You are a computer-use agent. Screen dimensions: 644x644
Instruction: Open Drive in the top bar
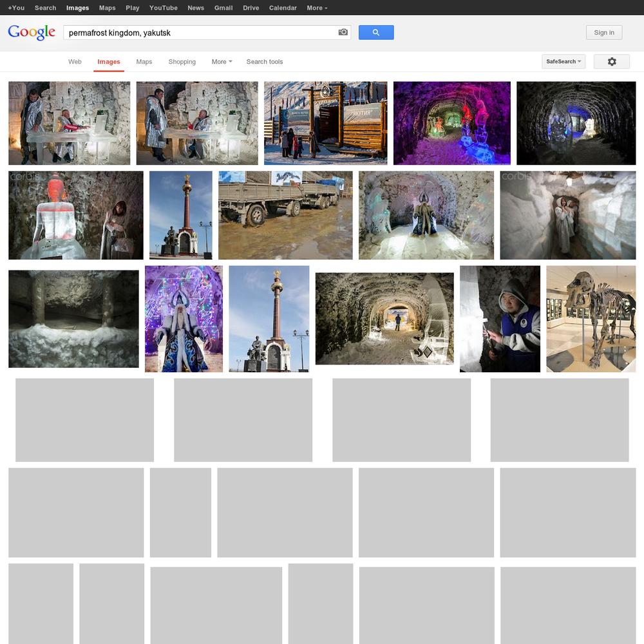[251, 8]
